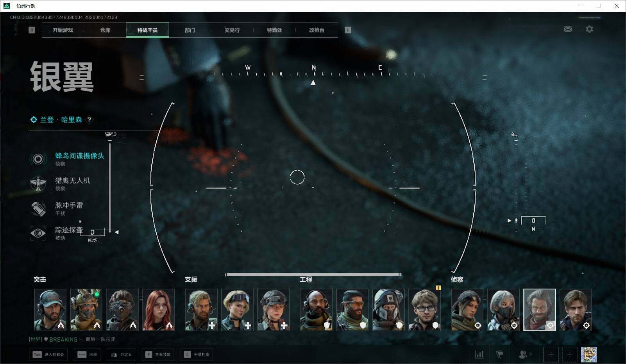Click the 突击 class heading
Image resolution: width=626 pixels, height=364 pixels.
40,280
